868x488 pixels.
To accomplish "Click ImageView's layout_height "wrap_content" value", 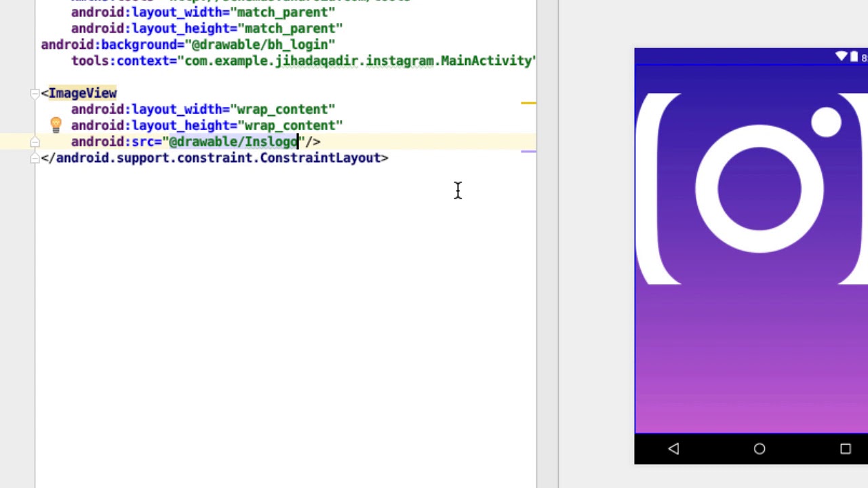I will [x=290, y=125].
